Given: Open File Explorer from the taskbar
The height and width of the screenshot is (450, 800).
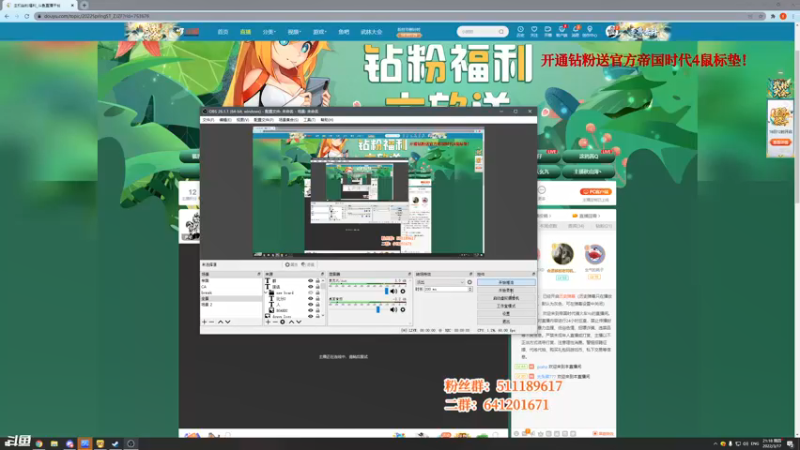Looking at the screenshot, I should coord(54,444).
